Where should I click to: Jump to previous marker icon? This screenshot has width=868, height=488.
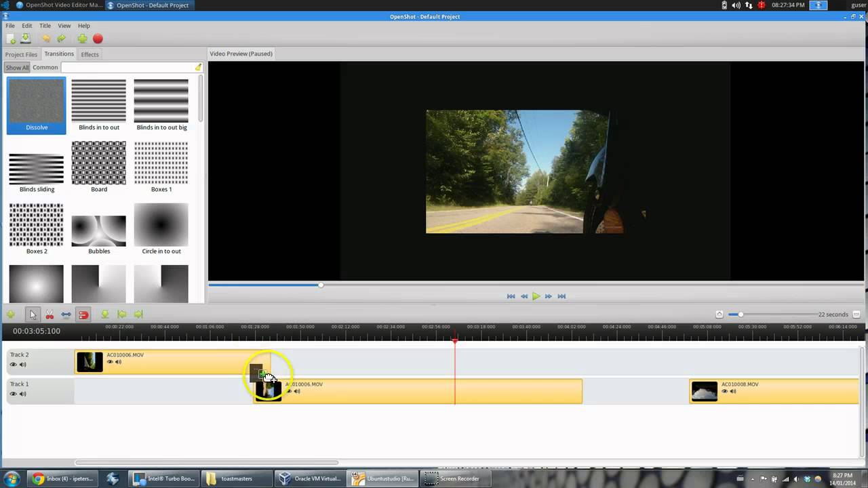(x=121, y=314)
